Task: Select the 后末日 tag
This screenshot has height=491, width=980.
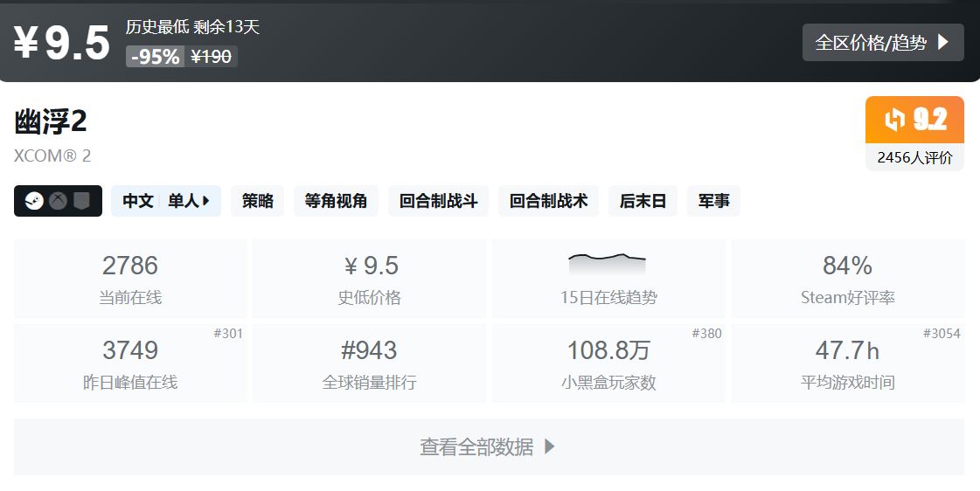Action: (643, 201)
